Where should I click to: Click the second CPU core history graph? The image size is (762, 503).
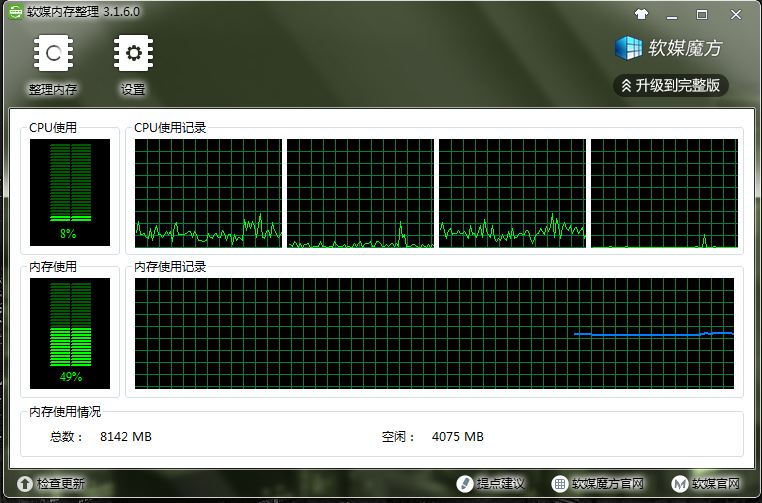pyautogui.click(x=360, y=193)
